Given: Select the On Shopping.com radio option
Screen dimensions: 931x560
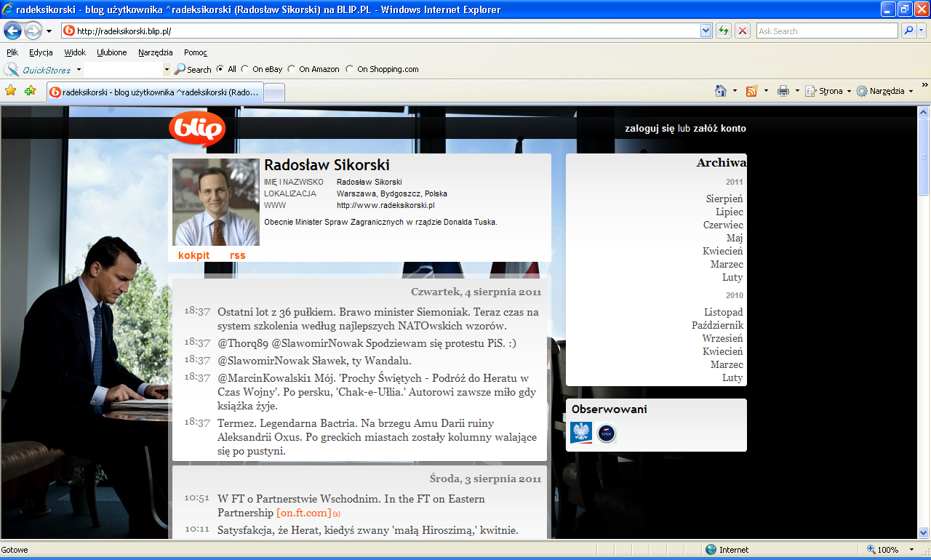Looking at the screenshot, I should click(350, 69).
